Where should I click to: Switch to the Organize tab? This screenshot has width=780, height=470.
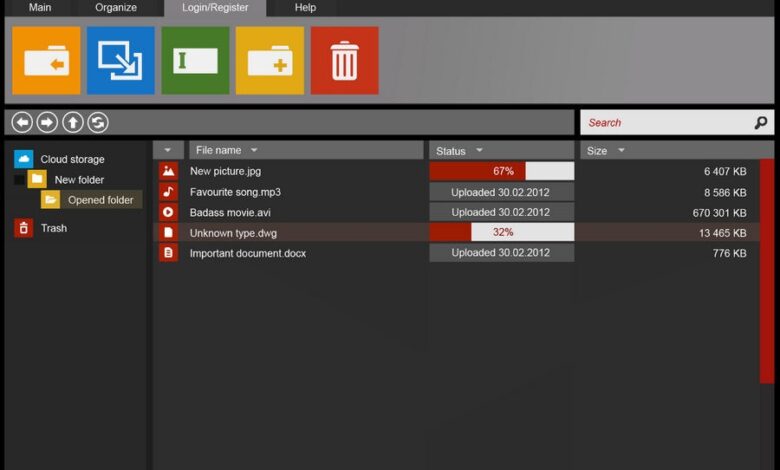click(116, 7)
